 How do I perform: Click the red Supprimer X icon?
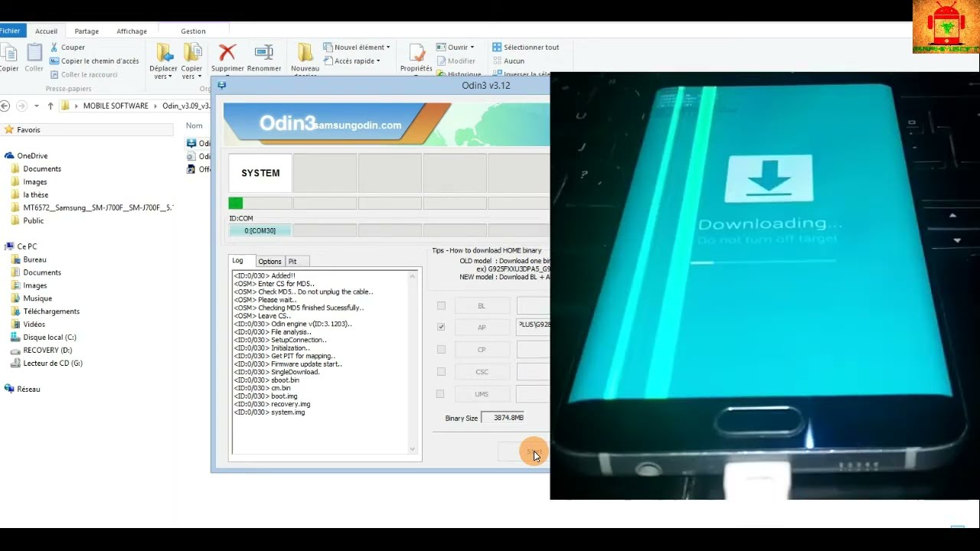click(x=227, y=52)
